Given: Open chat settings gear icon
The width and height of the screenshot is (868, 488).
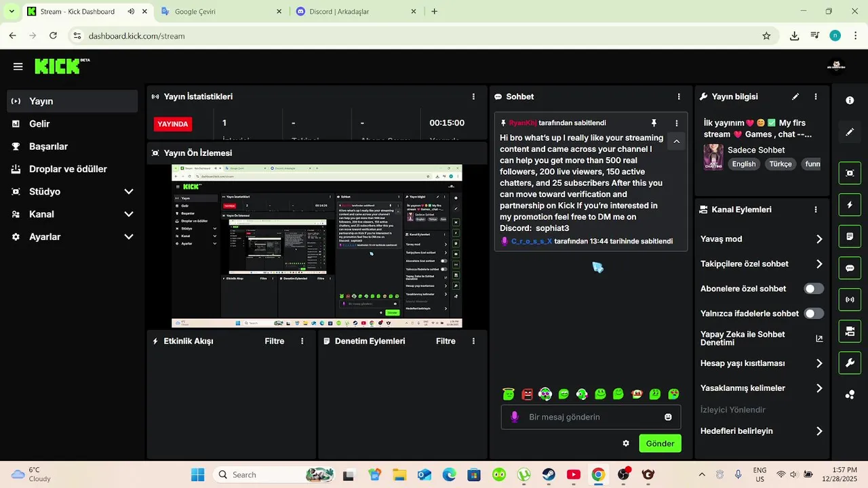Looking at the screenshot, I should pos(626,443).
